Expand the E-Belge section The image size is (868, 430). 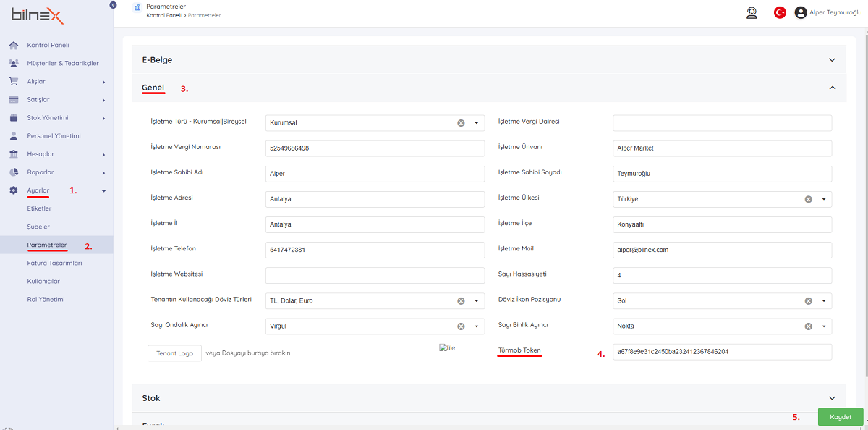pyautogui.click(x=832, y=60)
